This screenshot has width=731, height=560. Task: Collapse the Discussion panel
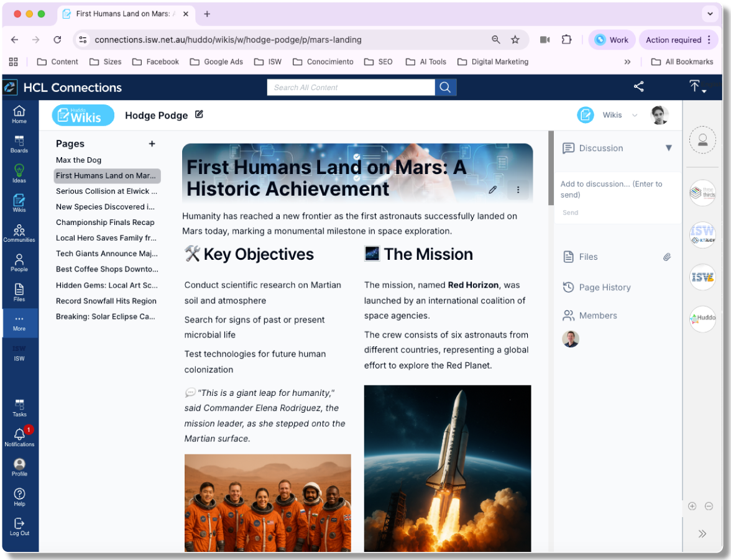[x=669, y=148]
